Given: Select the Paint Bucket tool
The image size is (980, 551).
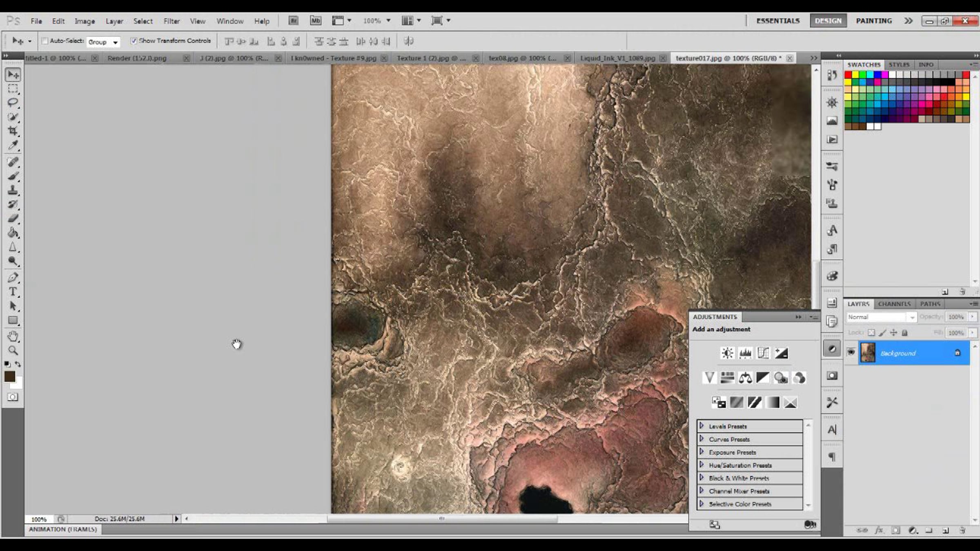Looking at the screenshot, I should (13, 233).
